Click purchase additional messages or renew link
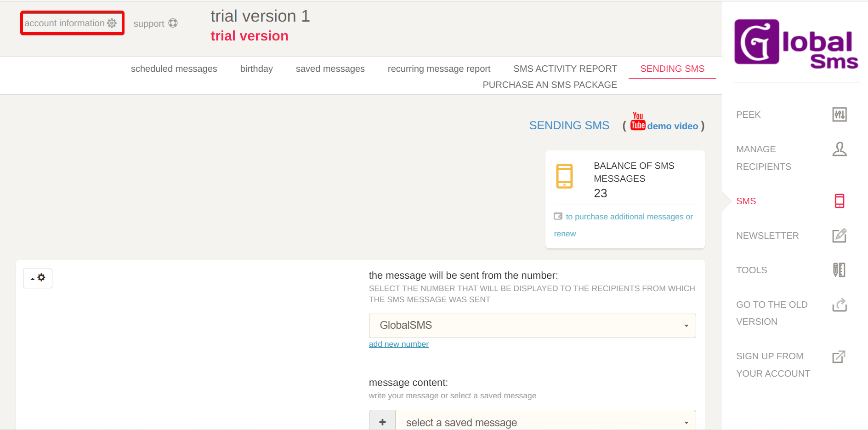The height and width of the screenshot is (430, 868). [629, 217]
